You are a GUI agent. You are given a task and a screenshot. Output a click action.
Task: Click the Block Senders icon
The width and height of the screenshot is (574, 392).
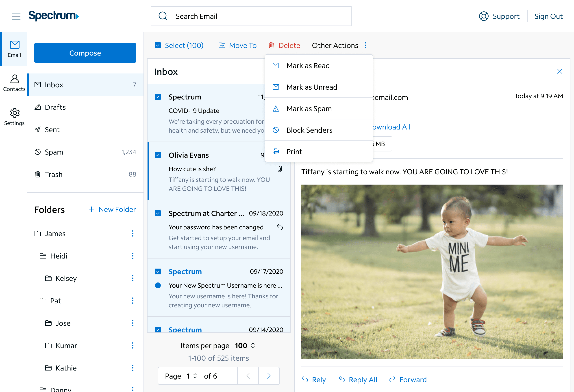pos(276,130)
